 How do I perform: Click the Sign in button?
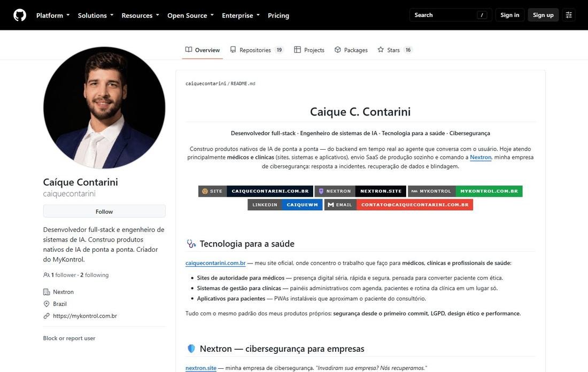(509, 15)
